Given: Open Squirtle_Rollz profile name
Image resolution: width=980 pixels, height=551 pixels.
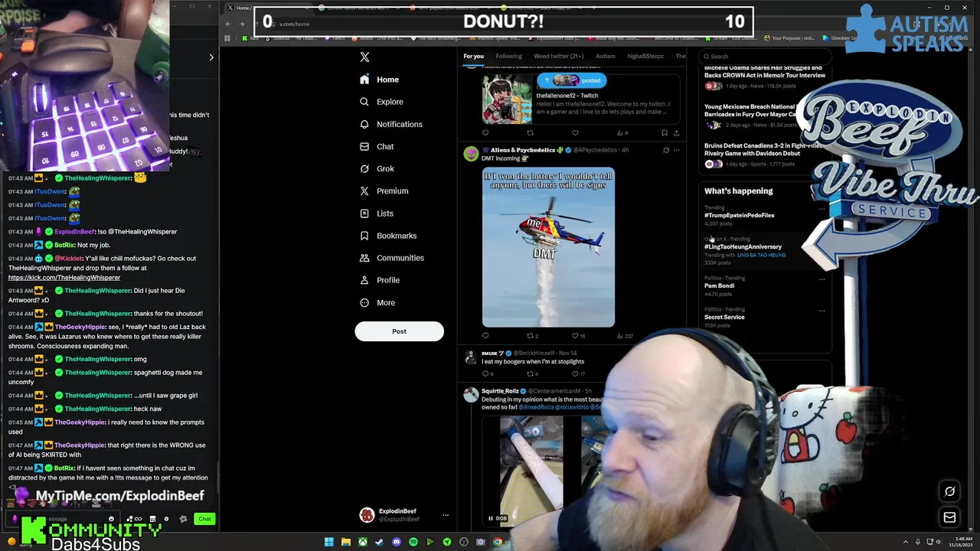Looking at the screenshot, I should 501,391.
